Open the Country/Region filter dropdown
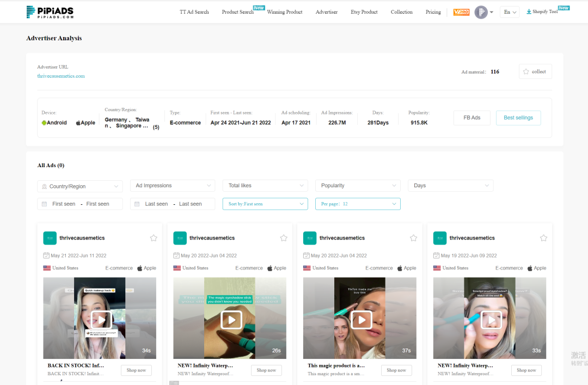The height and width of the screenshot is (385, 588). 80,186
